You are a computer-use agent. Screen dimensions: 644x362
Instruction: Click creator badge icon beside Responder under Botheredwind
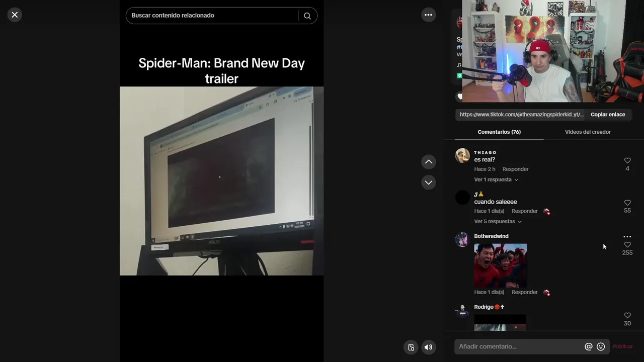[x=546, y=293]
